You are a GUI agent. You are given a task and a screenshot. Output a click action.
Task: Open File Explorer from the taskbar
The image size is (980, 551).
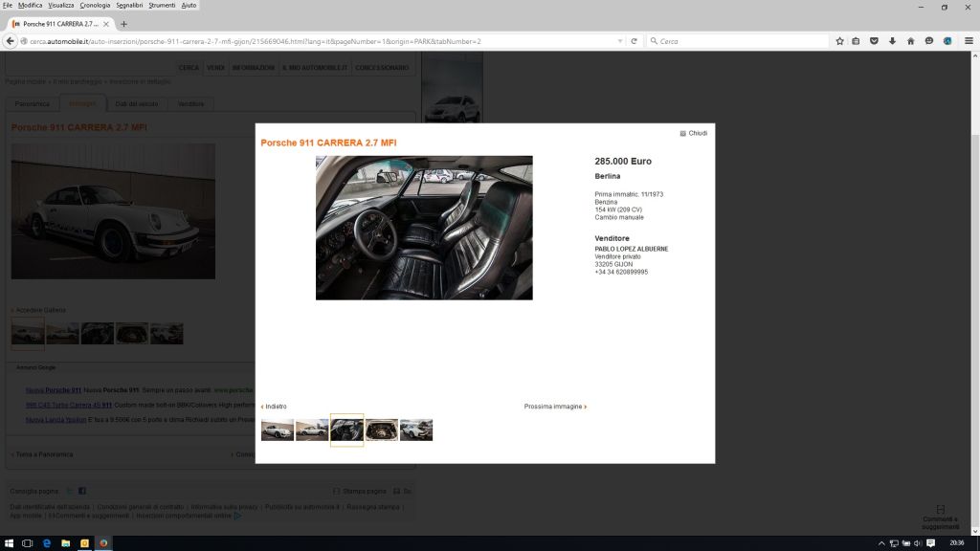(66, 543)
